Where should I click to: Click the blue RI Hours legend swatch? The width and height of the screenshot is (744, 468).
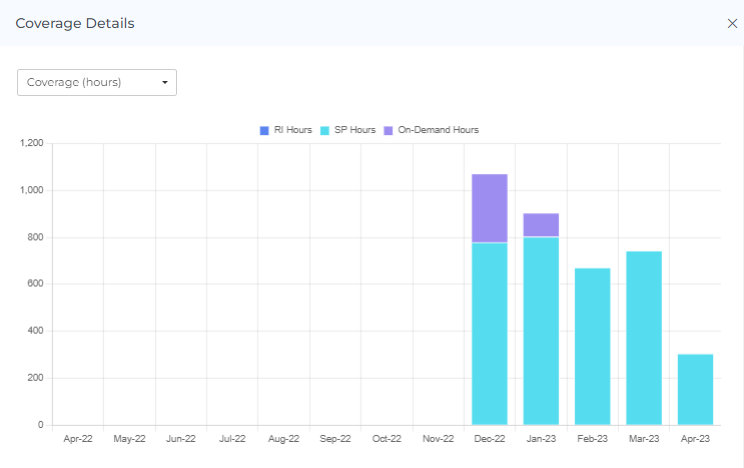tap(265, 130)
